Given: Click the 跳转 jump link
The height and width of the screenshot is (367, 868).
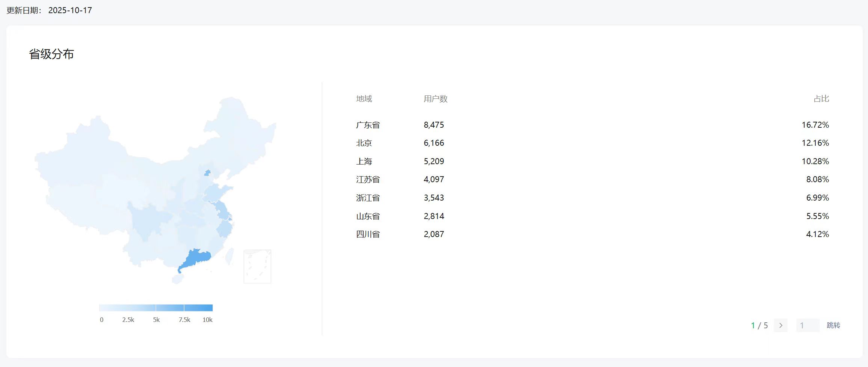Looking at the screenshot, I should [833, 325].
